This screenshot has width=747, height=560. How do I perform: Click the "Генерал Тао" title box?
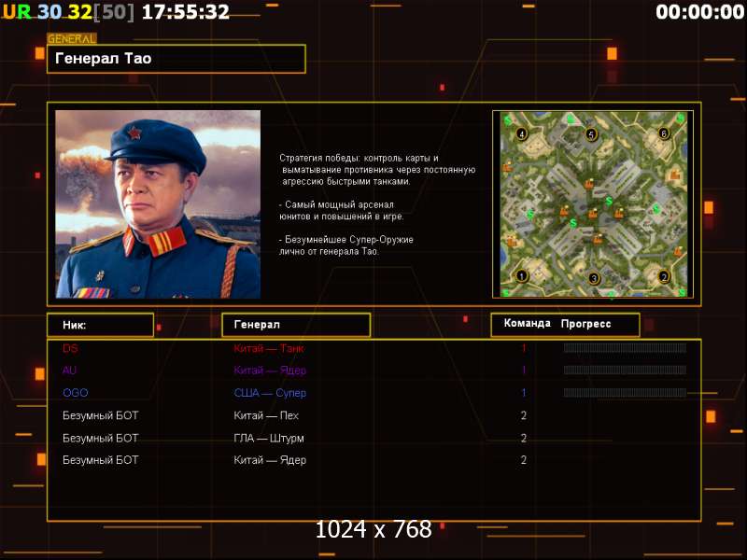click(176, 59)
